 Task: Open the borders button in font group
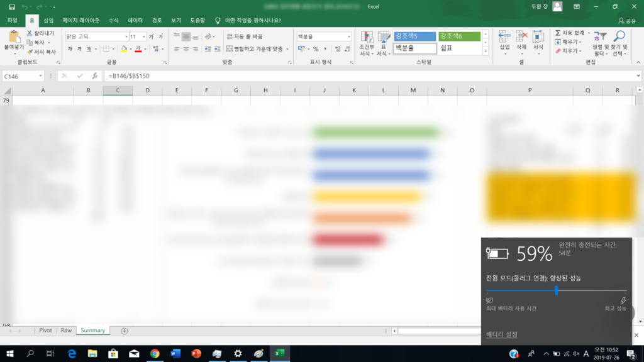tap(106, 49)
